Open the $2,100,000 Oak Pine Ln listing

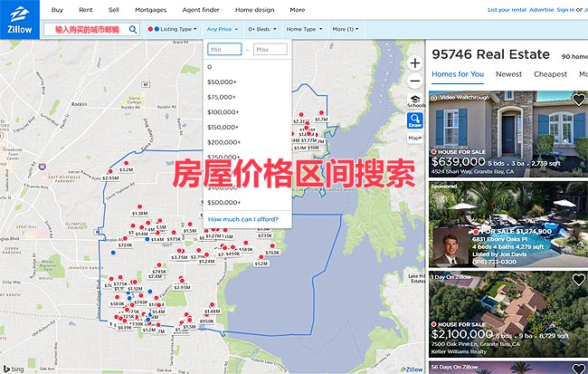coord(508,314)
